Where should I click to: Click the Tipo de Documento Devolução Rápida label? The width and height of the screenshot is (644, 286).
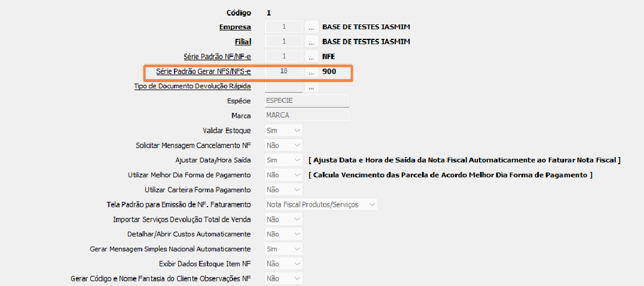click(192, 87)
